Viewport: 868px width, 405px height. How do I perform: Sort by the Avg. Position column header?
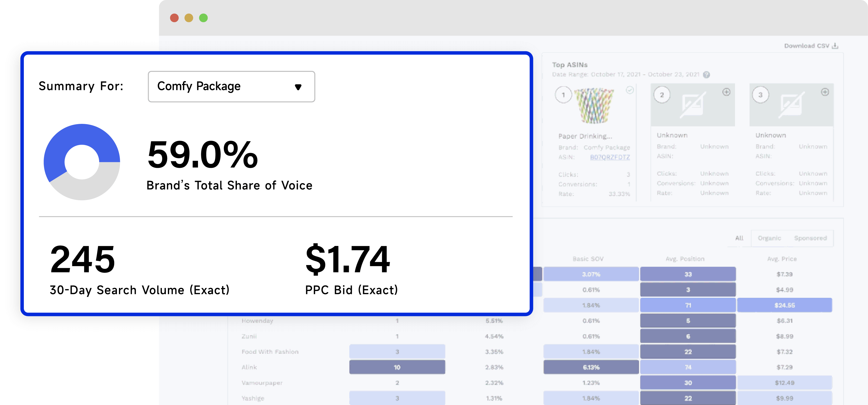(685, 259)
